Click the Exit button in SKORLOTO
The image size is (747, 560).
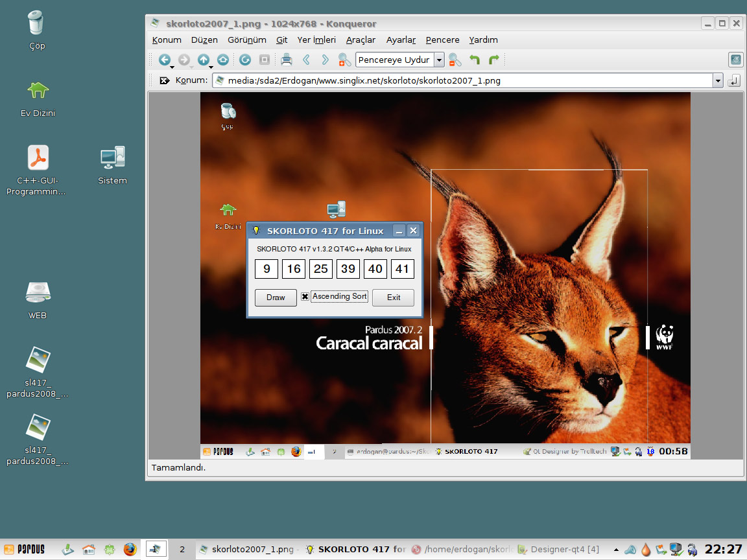(394, 297)
